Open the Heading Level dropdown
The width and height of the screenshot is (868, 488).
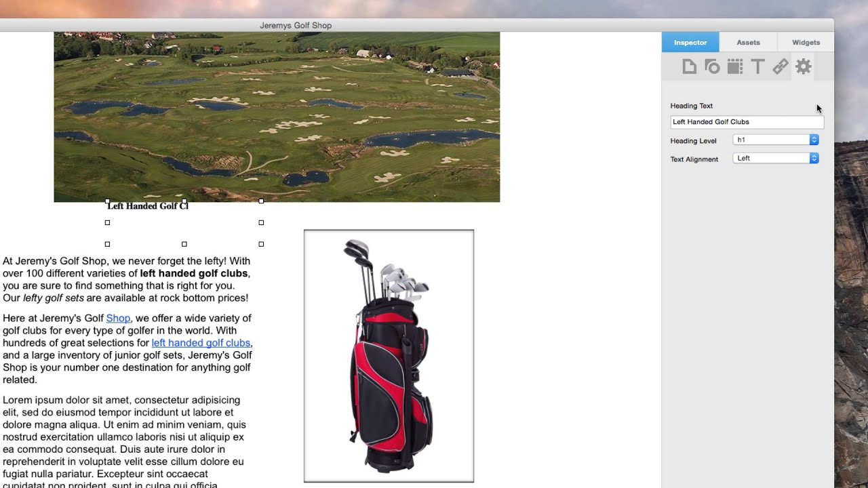(x=776, y=140)
